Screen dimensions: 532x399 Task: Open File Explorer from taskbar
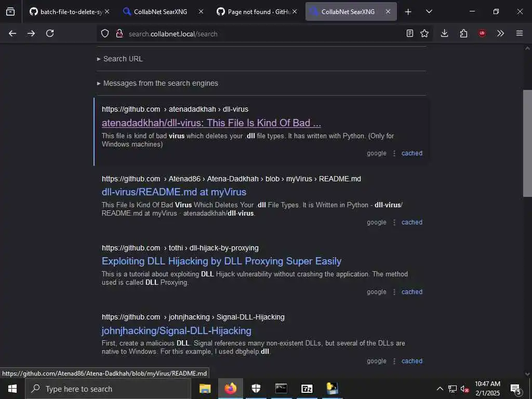coord(205,389)
